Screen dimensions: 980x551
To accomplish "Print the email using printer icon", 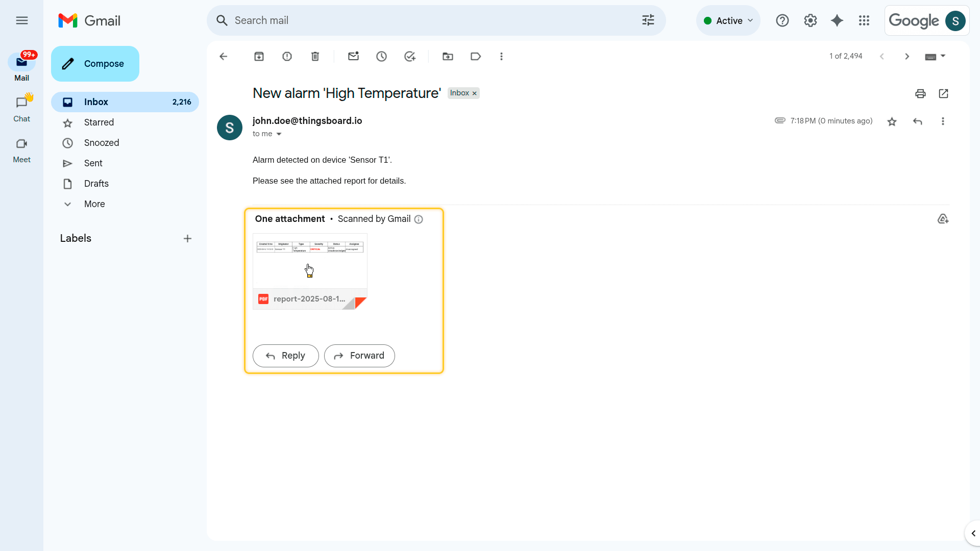I will click(920, 94).
